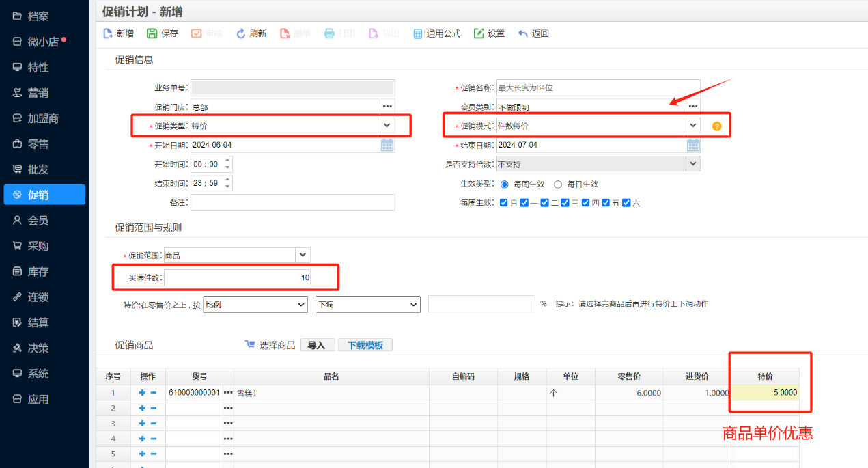Click the plus icon in table row 1
The image size is (868, 468).
pos(141,393)
